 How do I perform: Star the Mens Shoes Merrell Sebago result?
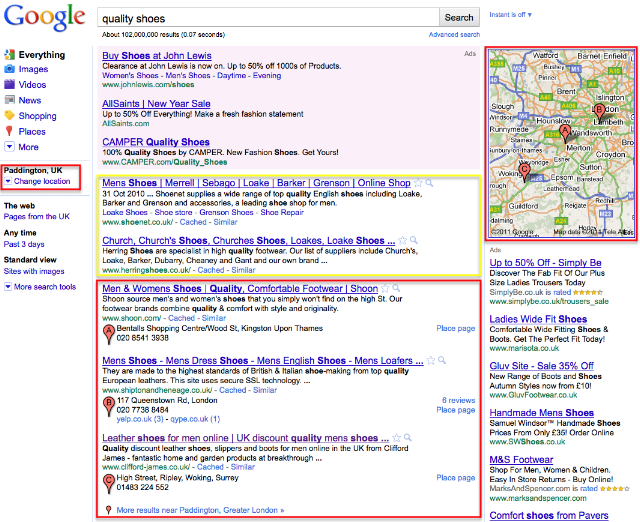[418, 183]
